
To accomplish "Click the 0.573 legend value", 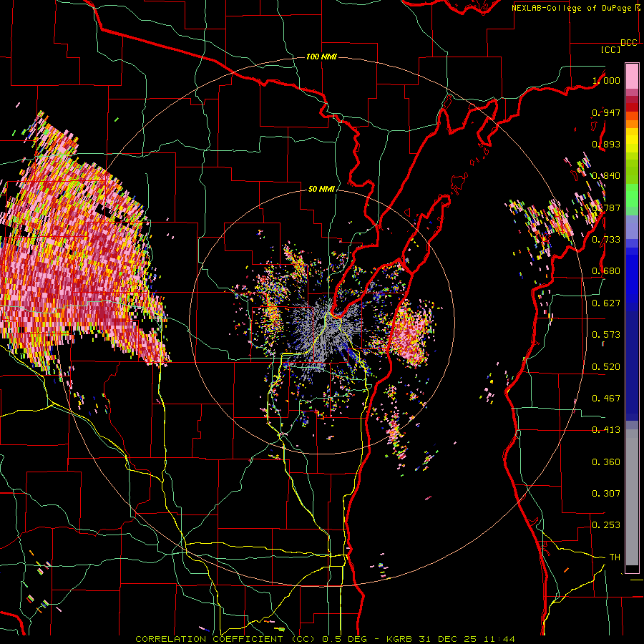I will point(606,335).
